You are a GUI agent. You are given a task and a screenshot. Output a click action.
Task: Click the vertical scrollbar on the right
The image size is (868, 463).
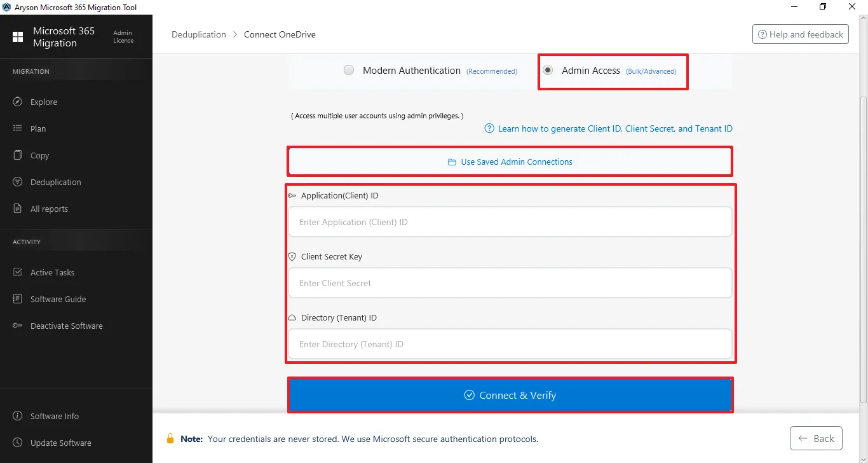[x=863, y=249]
